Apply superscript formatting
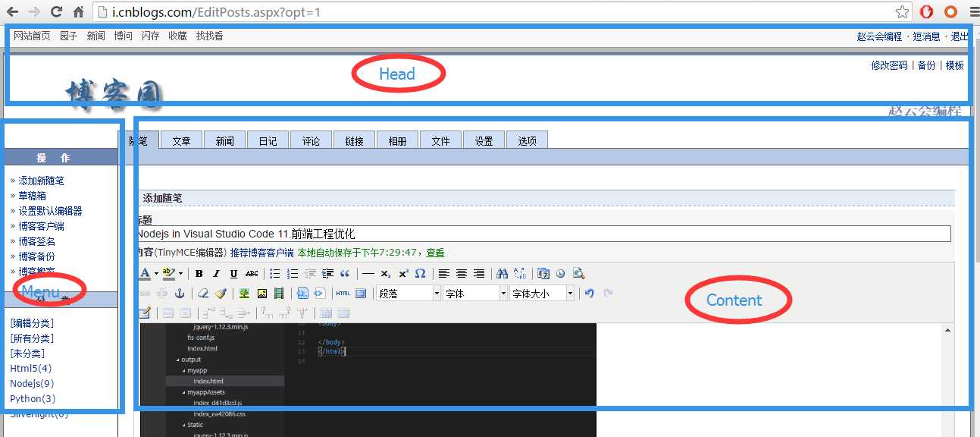Viewport: 980px width, 437px height. point(403,273)
